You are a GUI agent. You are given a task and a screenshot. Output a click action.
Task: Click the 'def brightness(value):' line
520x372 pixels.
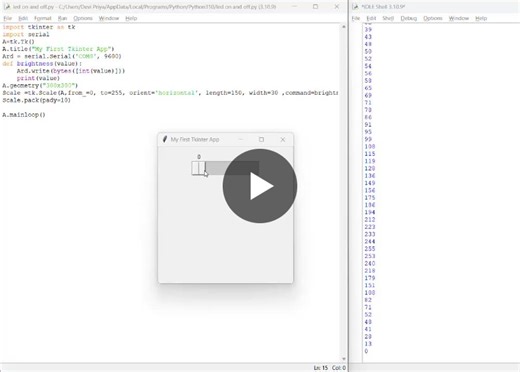coord(42,63)
